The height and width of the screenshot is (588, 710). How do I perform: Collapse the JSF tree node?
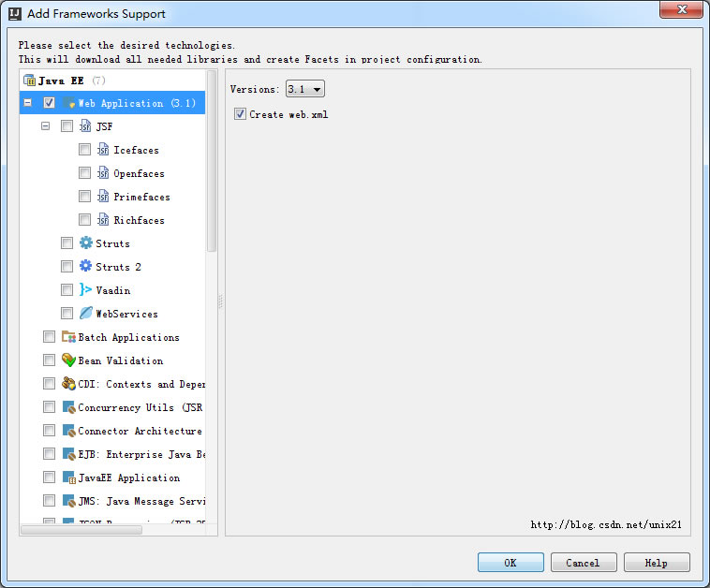click(45, 125)
